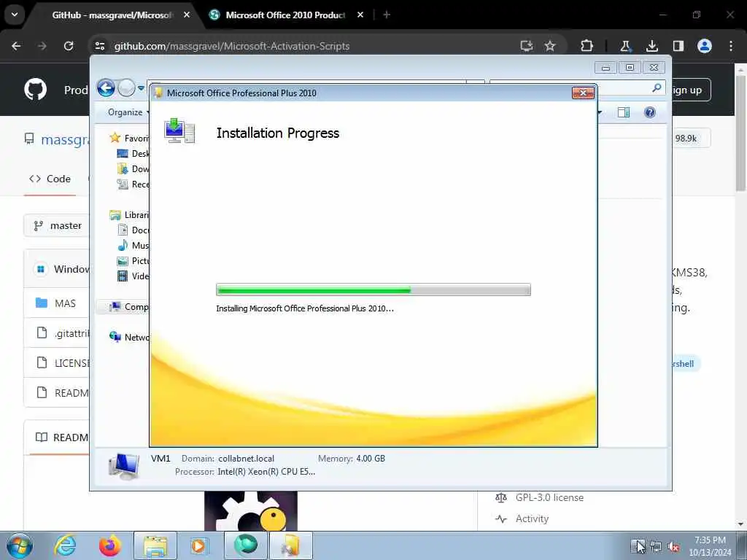747x560 pixels.
Task: Open the massgravel owner link
Action: point(65,139)
